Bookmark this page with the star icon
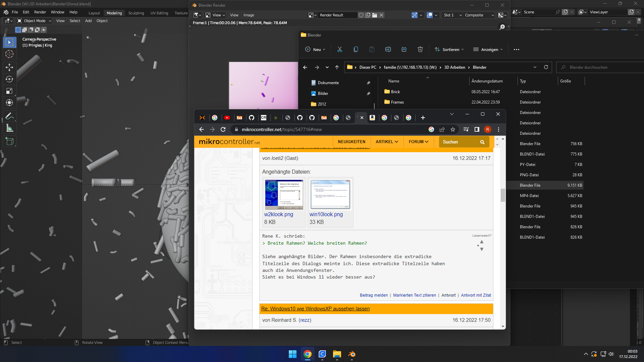 coord(453,129)
